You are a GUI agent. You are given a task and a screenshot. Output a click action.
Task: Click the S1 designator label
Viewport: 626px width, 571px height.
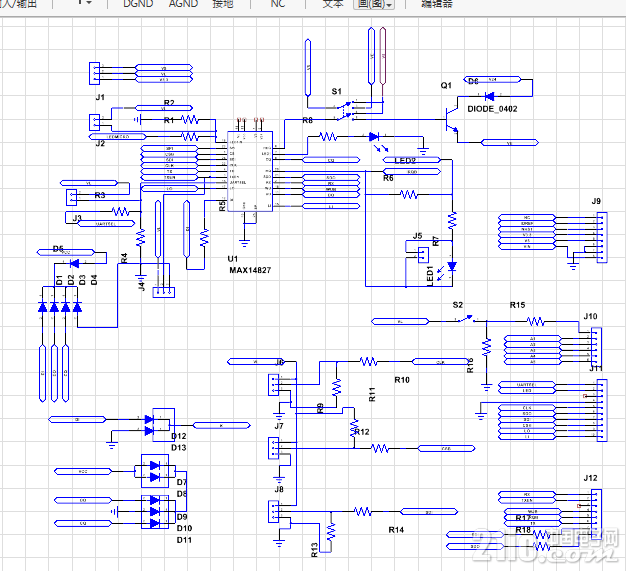pyautogui.click(x=337, y=91)
